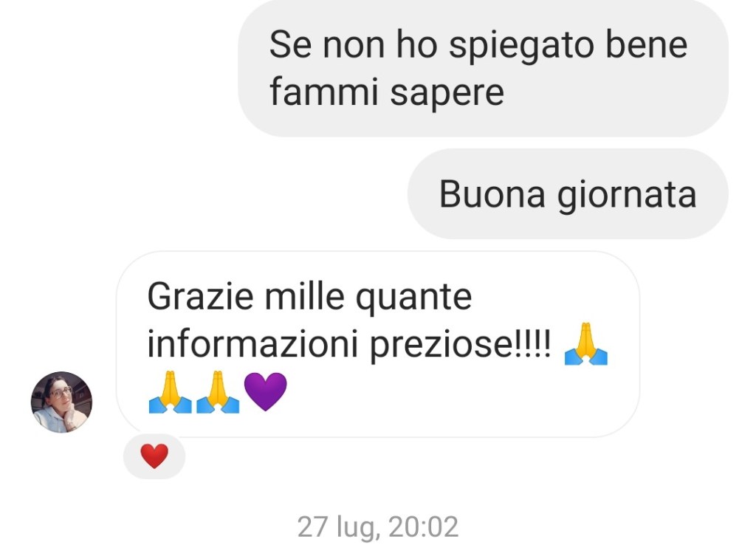This screenshot has width=756, height=559.
Task: Tap the praying hands emoji starting the last line
Action: [171, 391]
